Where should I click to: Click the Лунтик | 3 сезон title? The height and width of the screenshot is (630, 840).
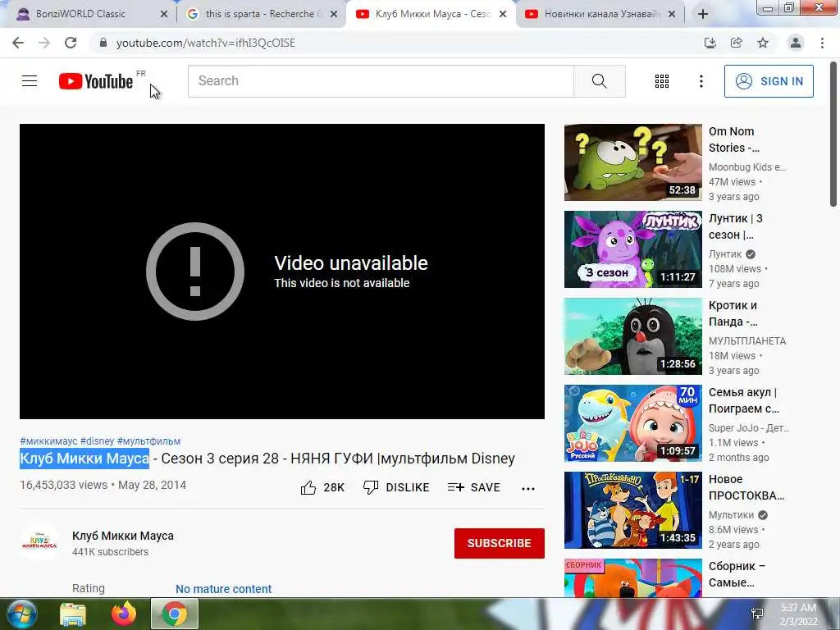coord(736,226)
